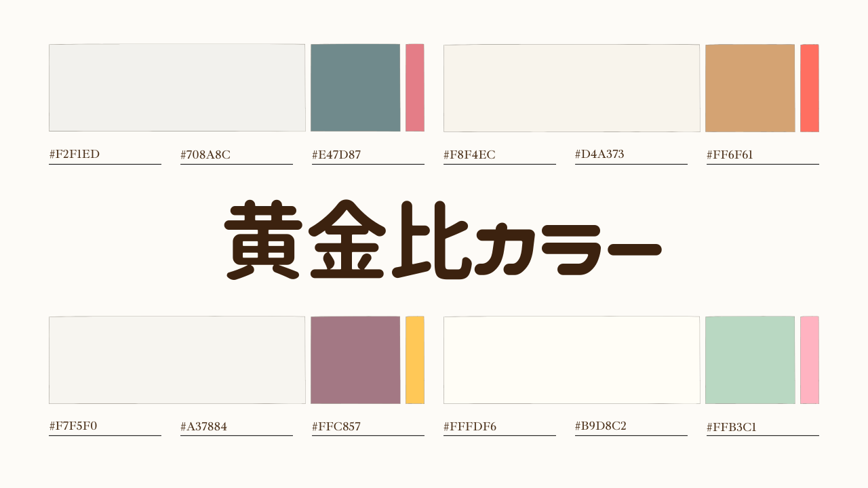Click the #F2F1ED hex code label
The image size is (868, 488).
point(75,155)
